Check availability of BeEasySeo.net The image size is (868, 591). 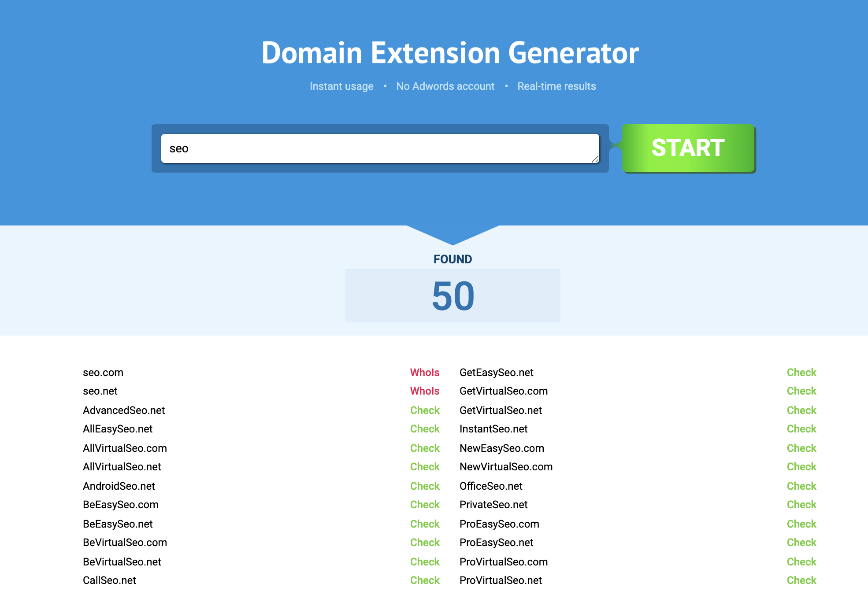tap(425, 524)
